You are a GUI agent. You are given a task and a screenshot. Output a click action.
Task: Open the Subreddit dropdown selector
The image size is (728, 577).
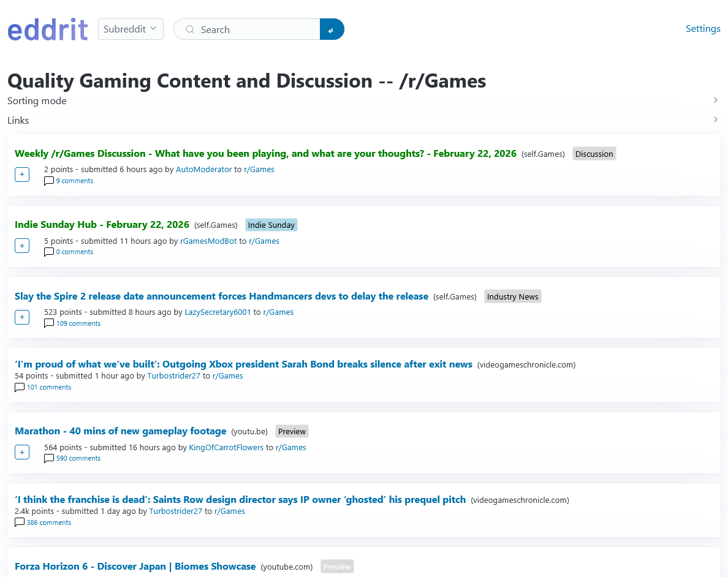pos(131,29)
